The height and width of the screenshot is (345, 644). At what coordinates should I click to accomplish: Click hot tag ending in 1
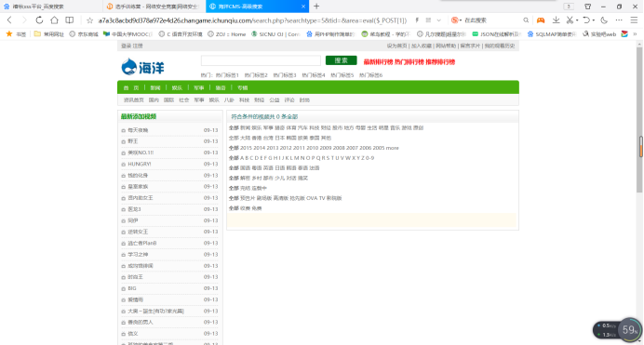click(x=227, y=75)
